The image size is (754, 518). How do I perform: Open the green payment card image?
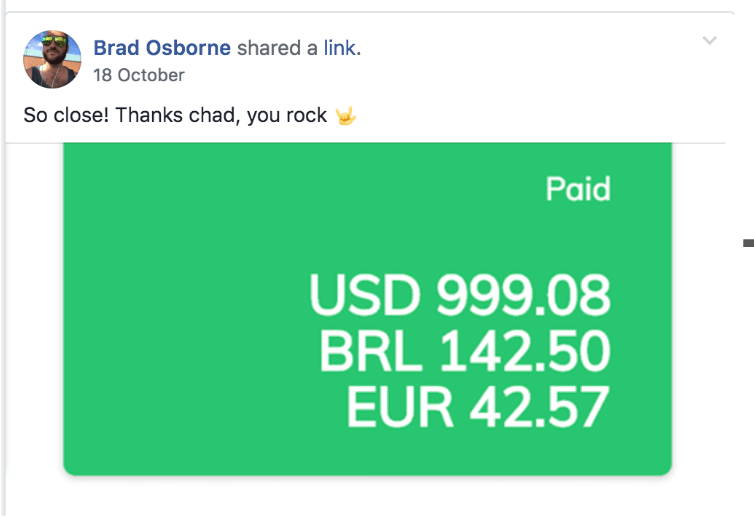367,309
